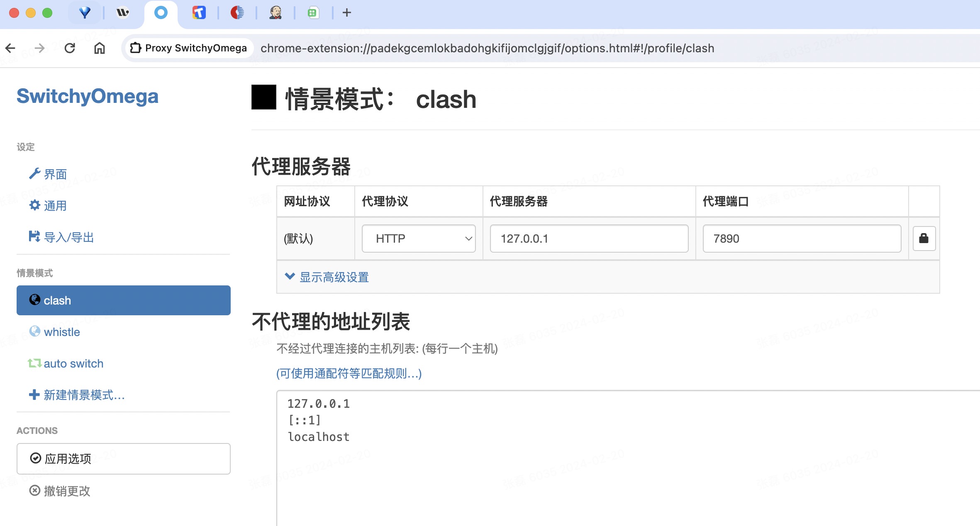980x526 pixels.
Task: Open the HTTP proxy protocol dropdown
Action: (418, 239)
